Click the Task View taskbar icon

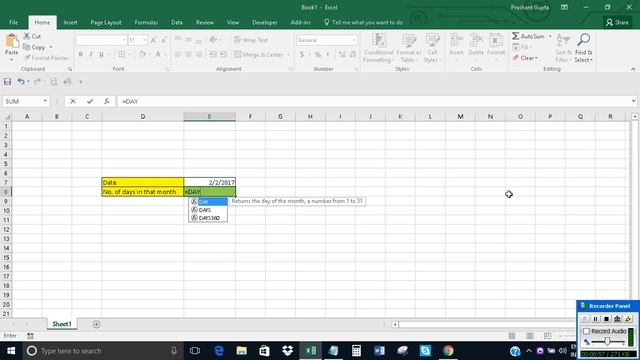(x=195, y=351)
